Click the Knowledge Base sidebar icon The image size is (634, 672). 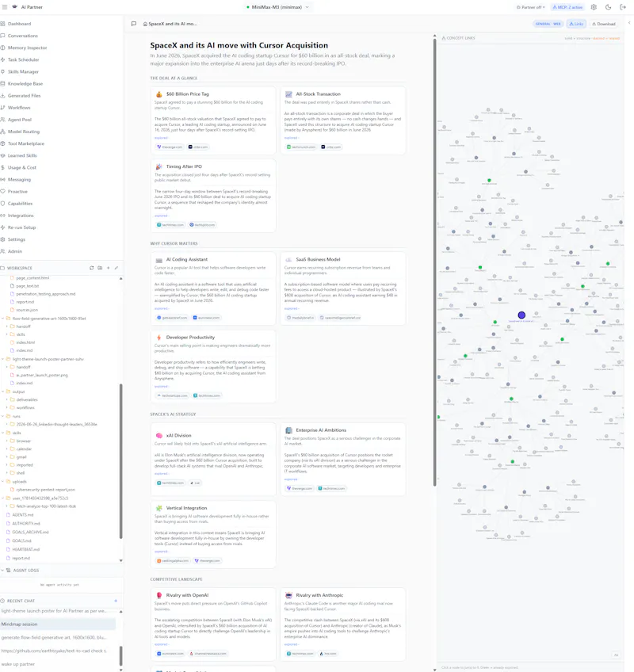(3, 83)
